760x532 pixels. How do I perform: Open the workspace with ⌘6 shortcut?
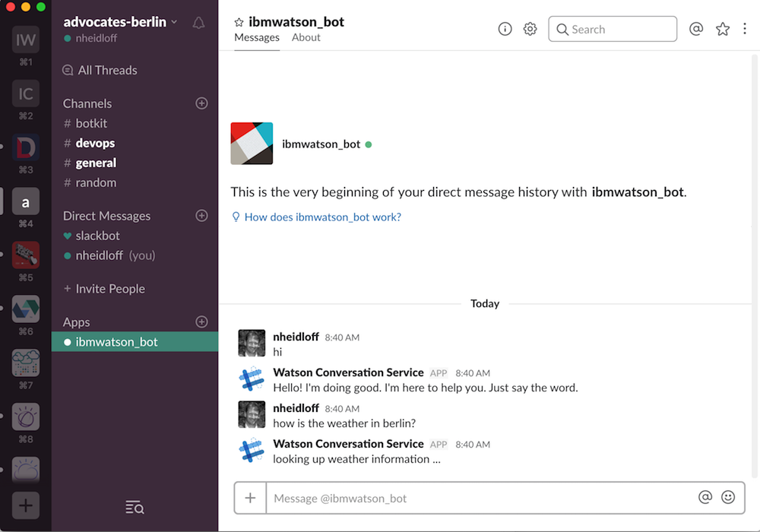tap(26, 309)
